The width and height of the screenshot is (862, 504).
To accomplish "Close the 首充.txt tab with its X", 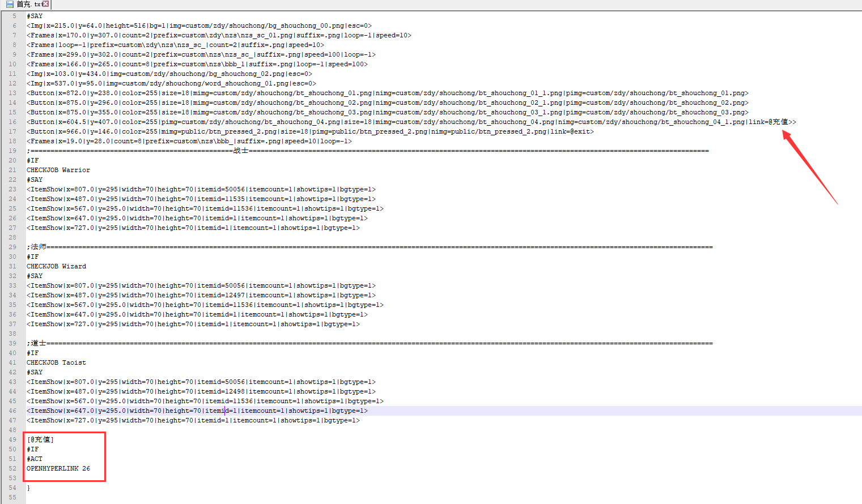I will tap(45, 4).
